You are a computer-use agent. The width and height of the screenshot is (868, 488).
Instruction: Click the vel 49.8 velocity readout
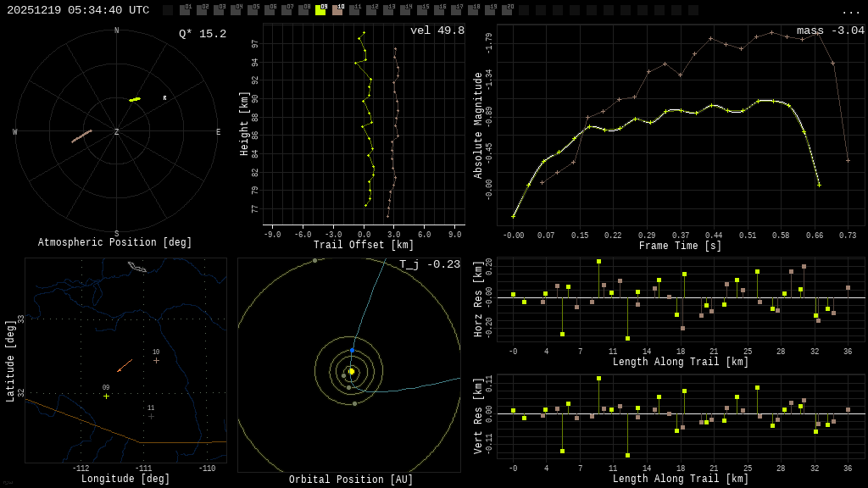(437, 30)
